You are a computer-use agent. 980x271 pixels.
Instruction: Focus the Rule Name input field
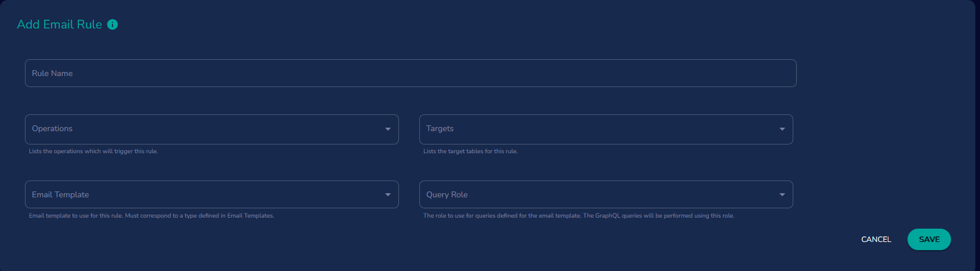pyautogui.click(x=411, y=73)
